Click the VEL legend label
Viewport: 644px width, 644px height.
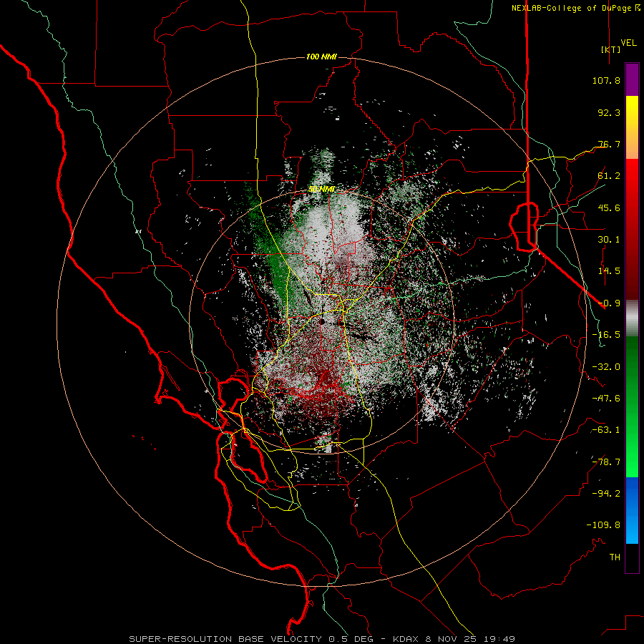[x=628, y=43]
